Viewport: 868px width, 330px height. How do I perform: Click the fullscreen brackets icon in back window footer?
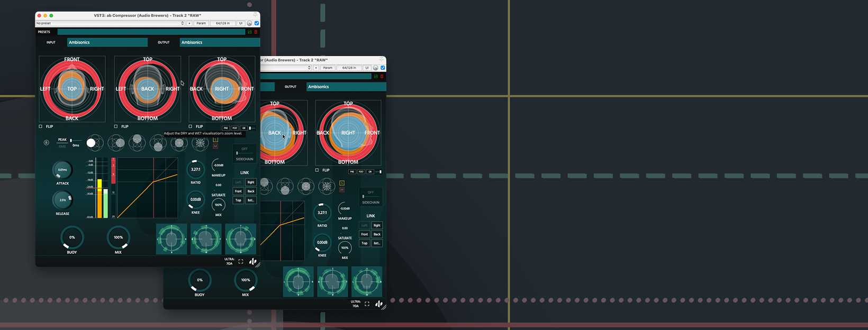(x=367, y=304)
